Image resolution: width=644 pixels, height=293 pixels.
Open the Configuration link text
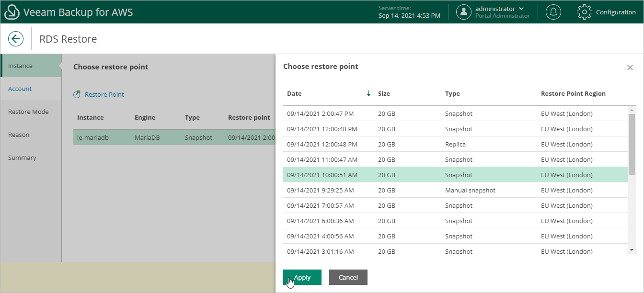click(x=616, y=12)
